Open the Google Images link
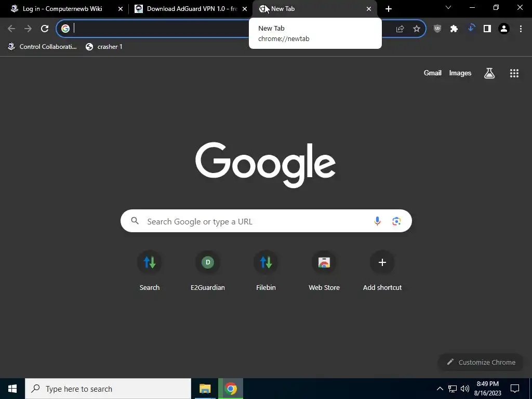The height and width of the screenshot is (399, 532). click(460, 73)
